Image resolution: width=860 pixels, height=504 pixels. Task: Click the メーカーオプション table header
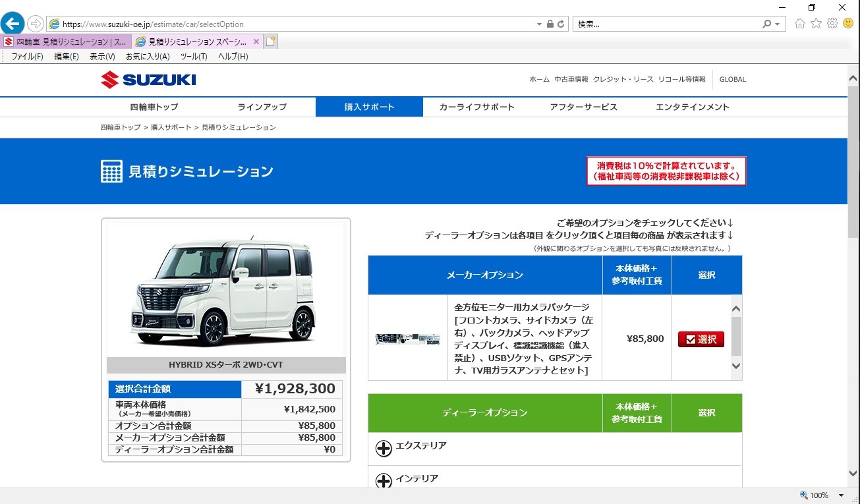point(485,275)
